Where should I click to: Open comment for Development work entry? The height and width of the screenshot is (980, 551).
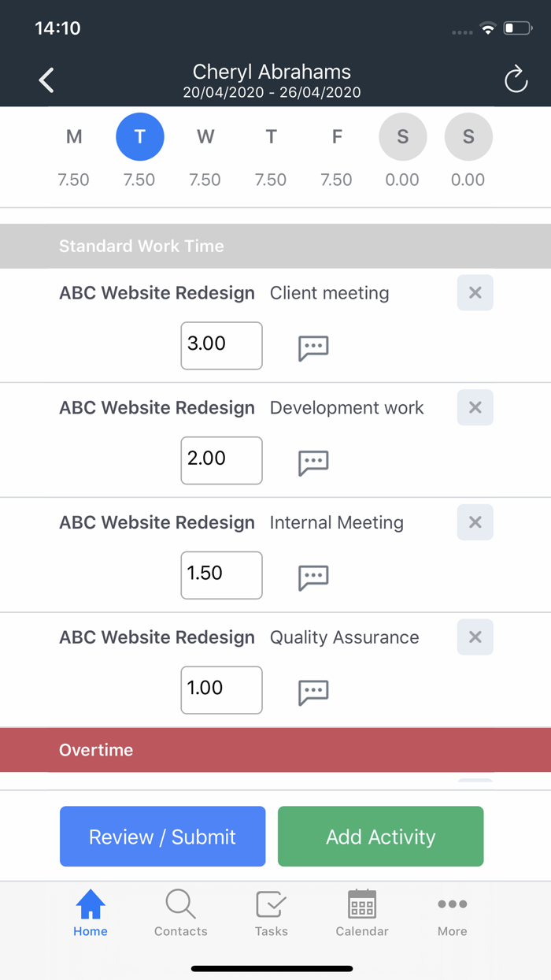coord(313,462)
